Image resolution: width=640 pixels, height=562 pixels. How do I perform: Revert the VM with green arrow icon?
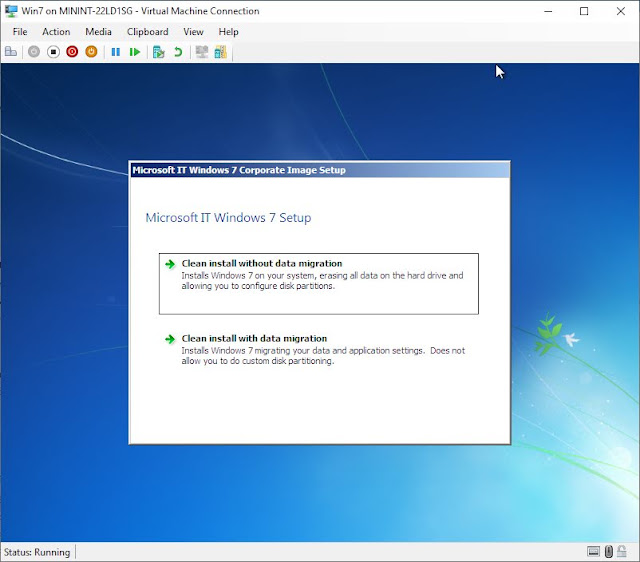[178, 52]
